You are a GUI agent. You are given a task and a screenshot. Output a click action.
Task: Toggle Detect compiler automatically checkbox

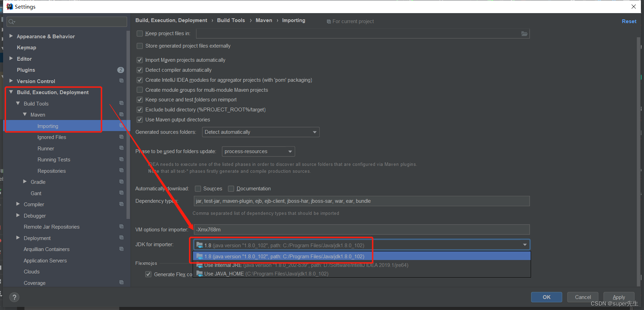coord(140,70)
